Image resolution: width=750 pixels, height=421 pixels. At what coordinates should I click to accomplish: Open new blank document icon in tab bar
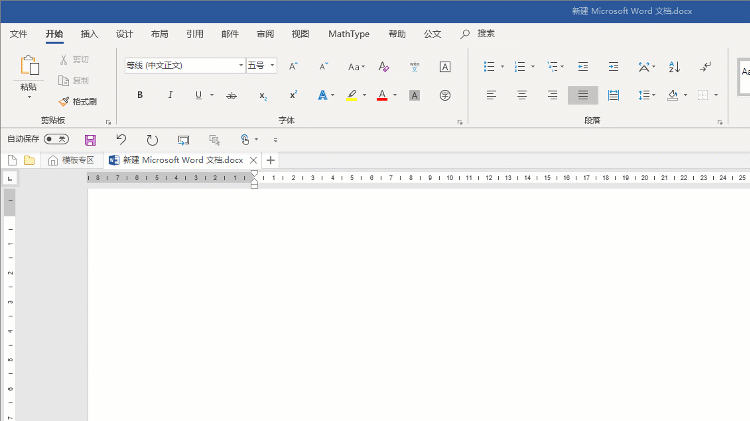click(x=12, y=160)
